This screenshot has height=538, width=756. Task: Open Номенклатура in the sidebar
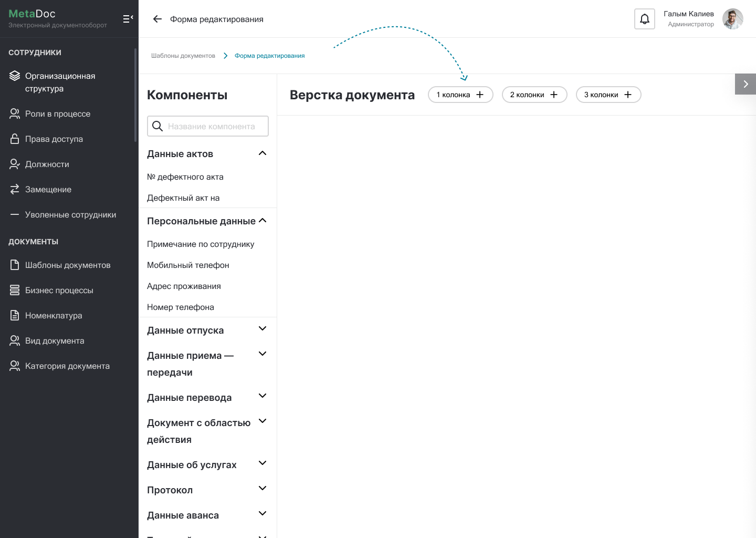[x=54, y=316]
